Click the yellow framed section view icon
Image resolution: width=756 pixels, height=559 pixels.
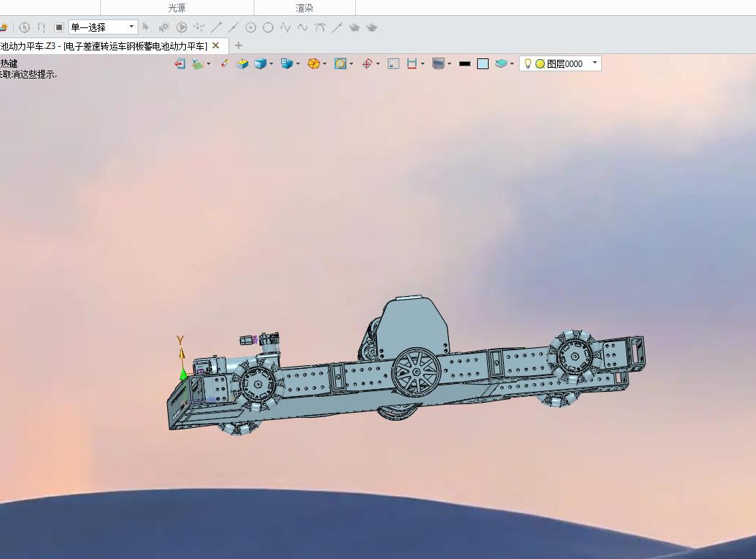click(340, 63)
